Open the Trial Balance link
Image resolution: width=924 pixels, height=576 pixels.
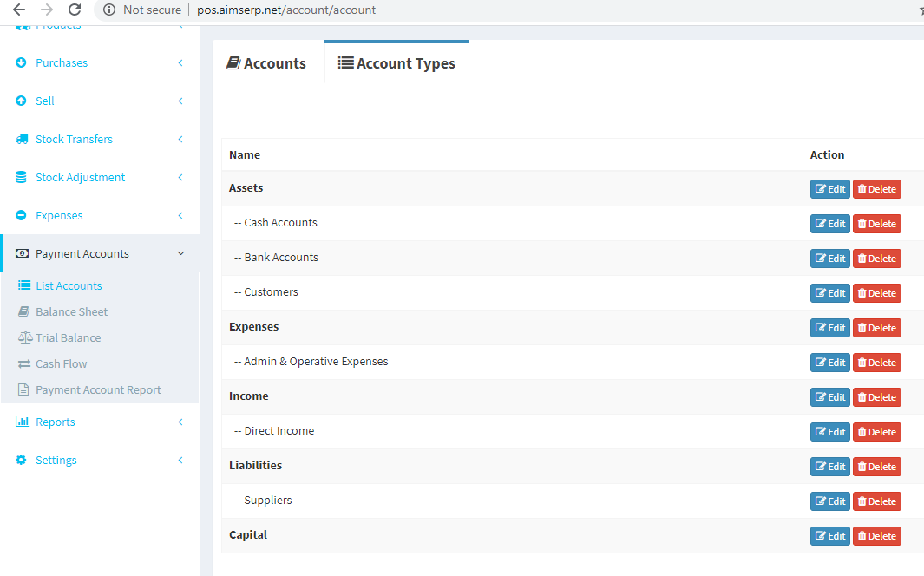pos(68,337)
